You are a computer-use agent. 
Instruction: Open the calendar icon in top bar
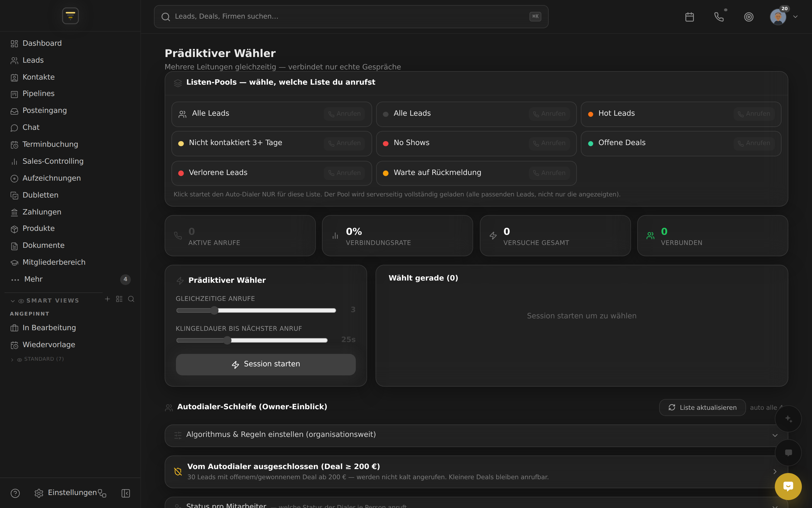pos(690,17)
